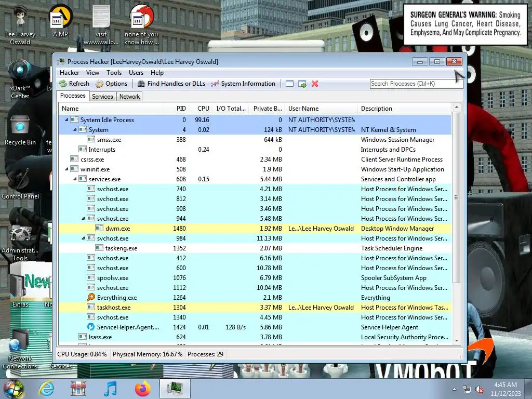Open the View menu
This screenshot has width=532, height=399.
(92, 73)
